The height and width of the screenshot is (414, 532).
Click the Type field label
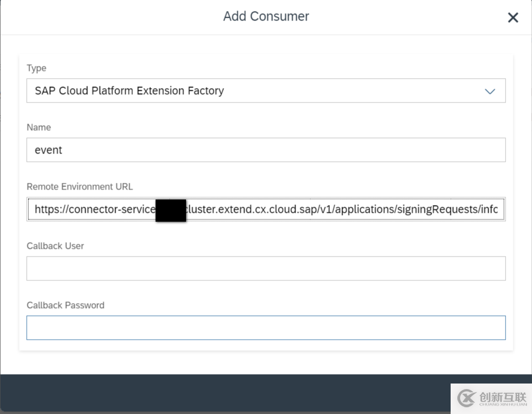(x=36, y=68)
